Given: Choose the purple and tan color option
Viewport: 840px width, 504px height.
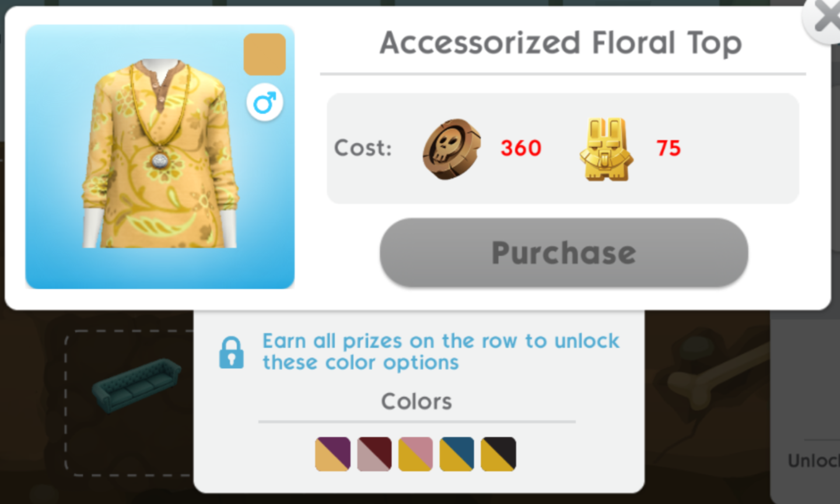Looking at the screenshot, I should (333, 454).
